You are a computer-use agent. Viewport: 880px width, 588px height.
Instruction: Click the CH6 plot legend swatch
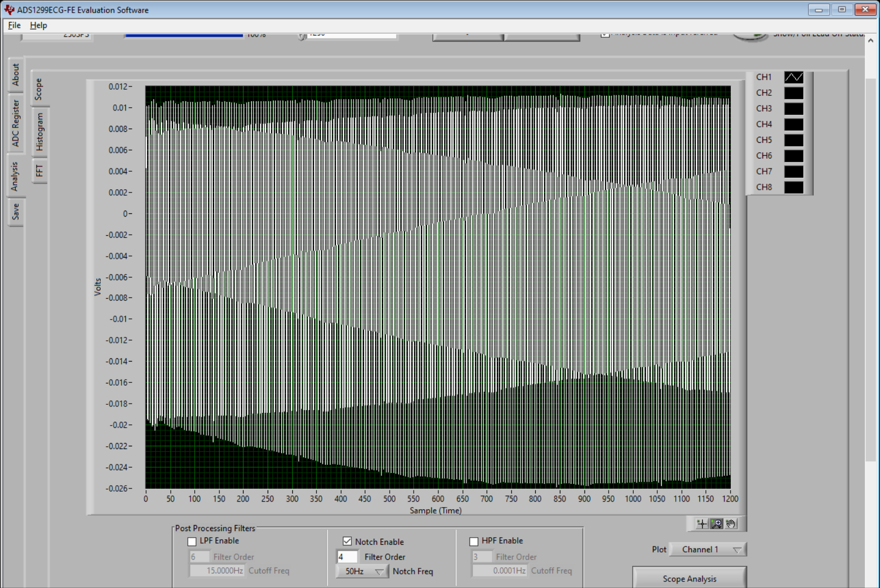click(x=794, y=156)
